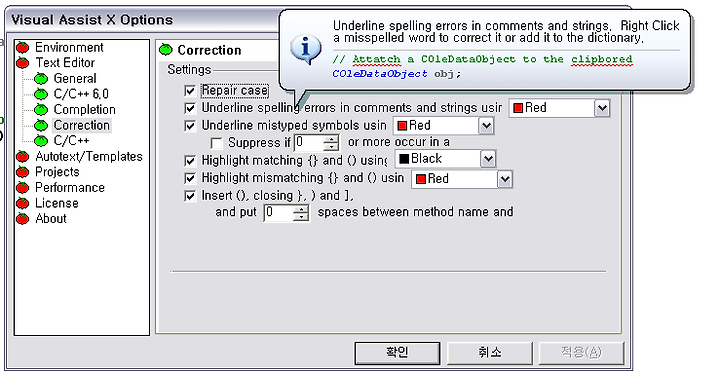Image resolution: width=720 pixels, height=374 pixels.
Task: Click the green tomato icon beside C/C++ tree item
Action: [x=41, y=141]
